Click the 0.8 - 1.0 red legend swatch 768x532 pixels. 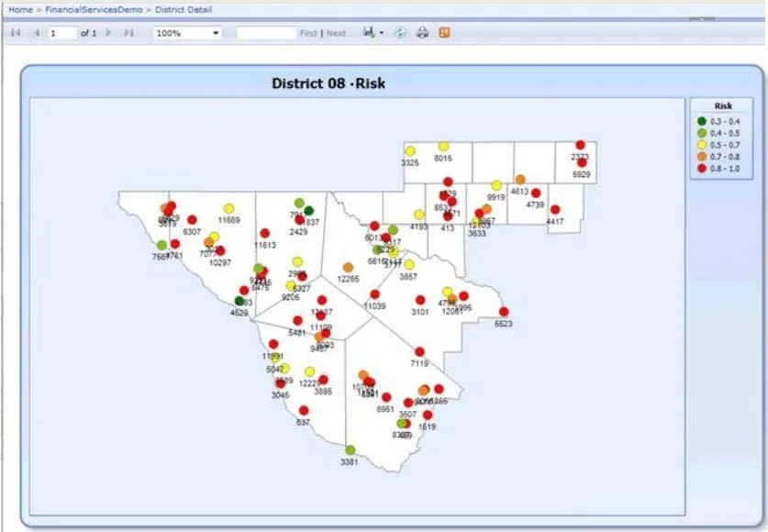coord(702,168)
